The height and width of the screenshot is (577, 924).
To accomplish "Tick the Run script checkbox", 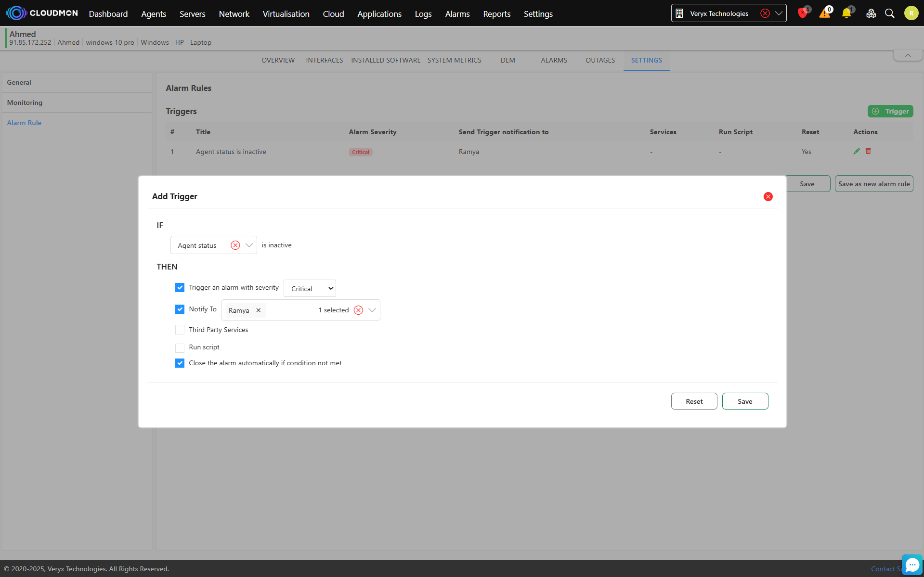I will pyautogui.click(x=180, y=347).
